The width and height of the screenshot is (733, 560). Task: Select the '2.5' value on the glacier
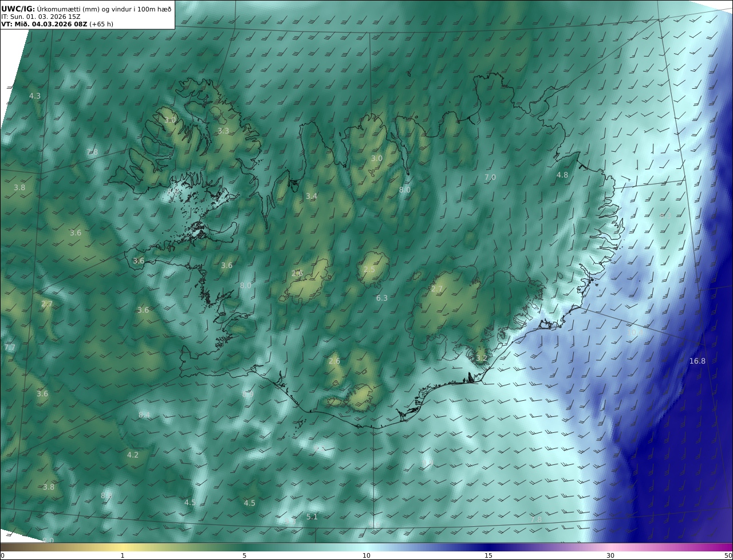click(369, 269)
